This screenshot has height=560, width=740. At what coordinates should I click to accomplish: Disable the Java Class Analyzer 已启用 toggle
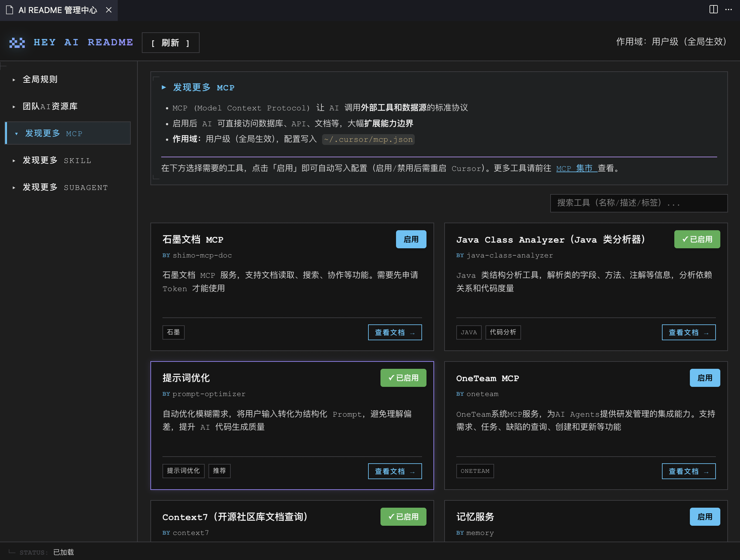click(x=697, y=239)
